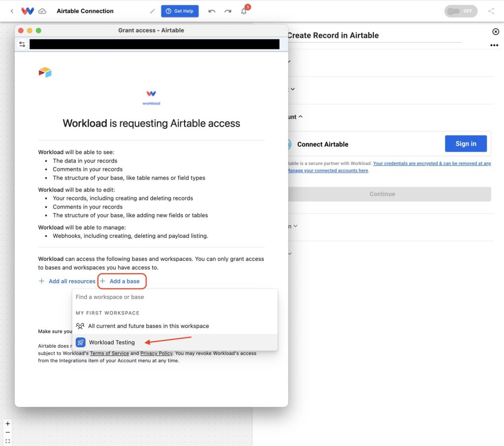Click the Airtable logo in popup
This screenshot has height=446, width=504.
(x=45, y=72)
